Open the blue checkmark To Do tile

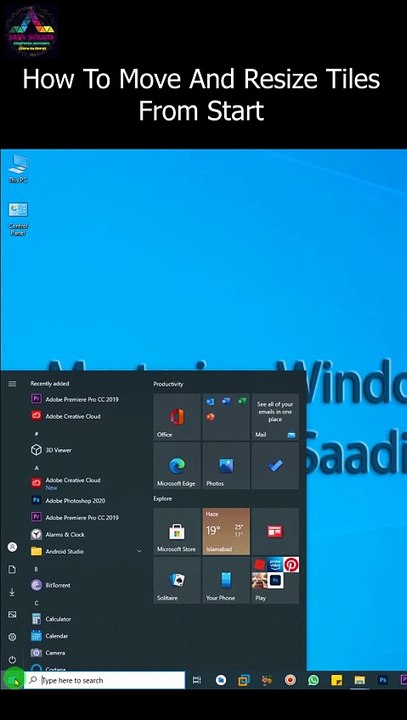pos(275,466)
